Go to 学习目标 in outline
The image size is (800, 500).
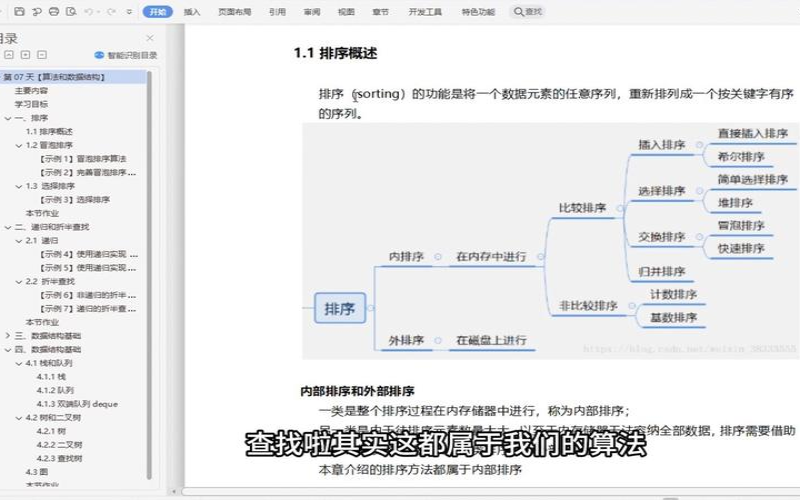pos(31,104)
